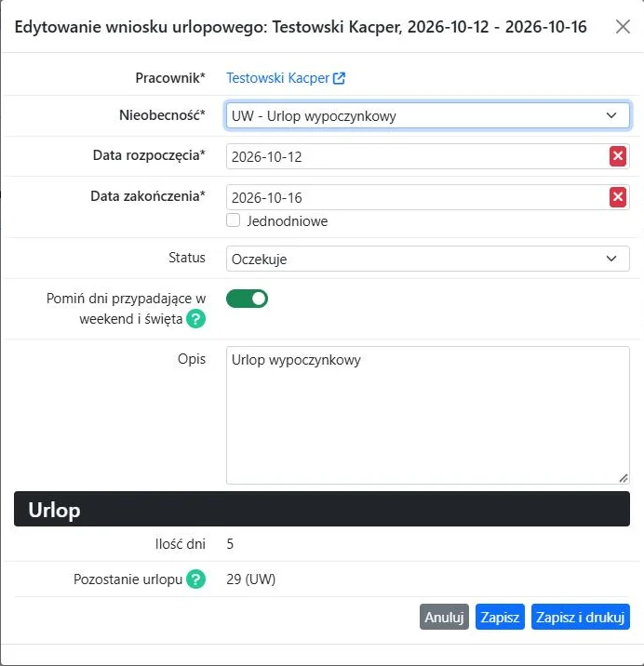The height and width of the screenshot is (666, 644).
Task: Click the dialog title Edytowanie wniosku urlopowego
Action: [x=301, y=27]
